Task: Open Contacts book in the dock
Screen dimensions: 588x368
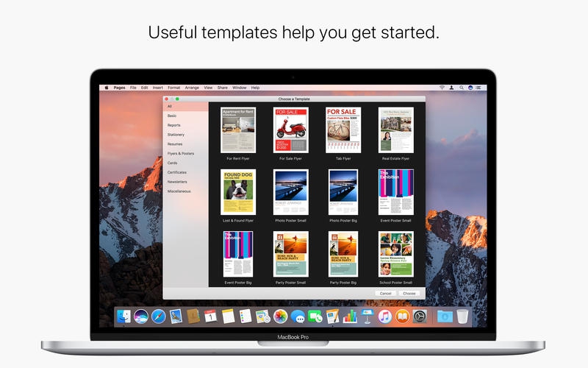Action: pyautogui.click(x=193, y=316)
